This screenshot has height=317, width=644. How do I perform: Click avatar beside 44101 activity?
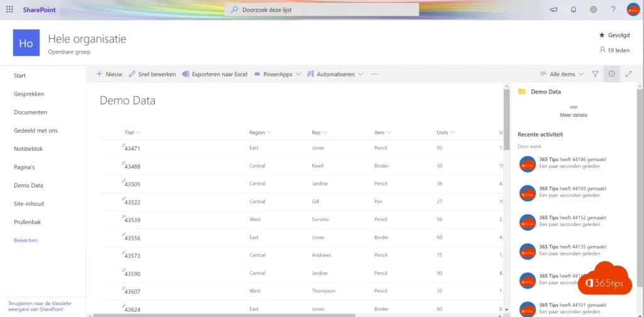tap(528, 309)
